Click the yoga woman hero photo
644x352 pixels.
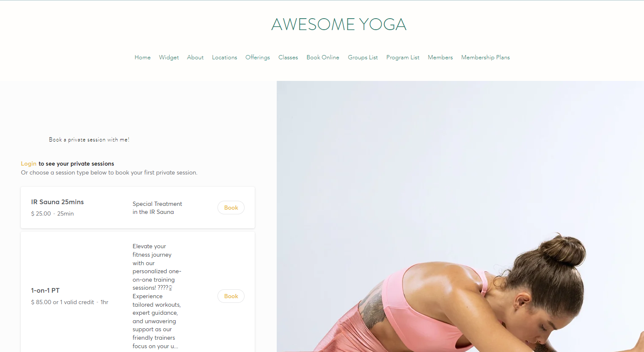[x=460, y=216]
